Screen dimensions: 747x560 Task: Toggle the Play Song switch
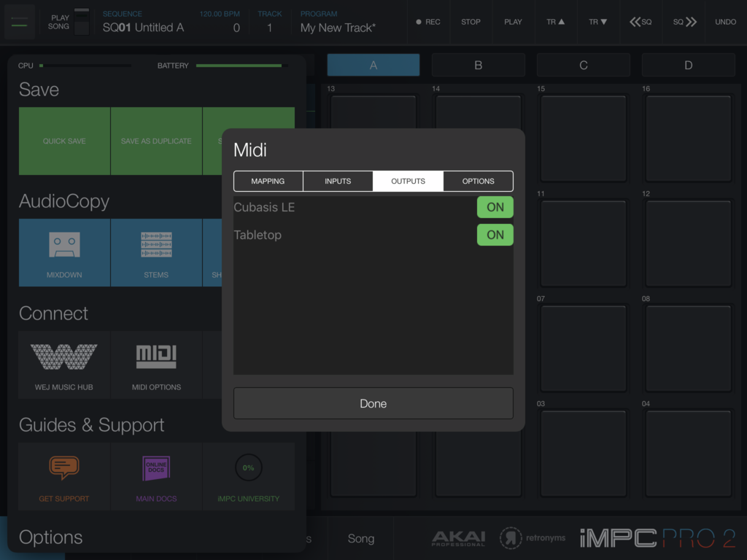[x=82, y=21]
